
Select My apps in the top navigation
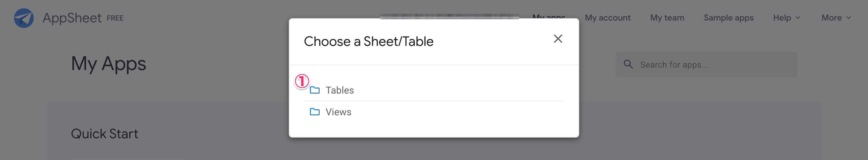point(549,16)
